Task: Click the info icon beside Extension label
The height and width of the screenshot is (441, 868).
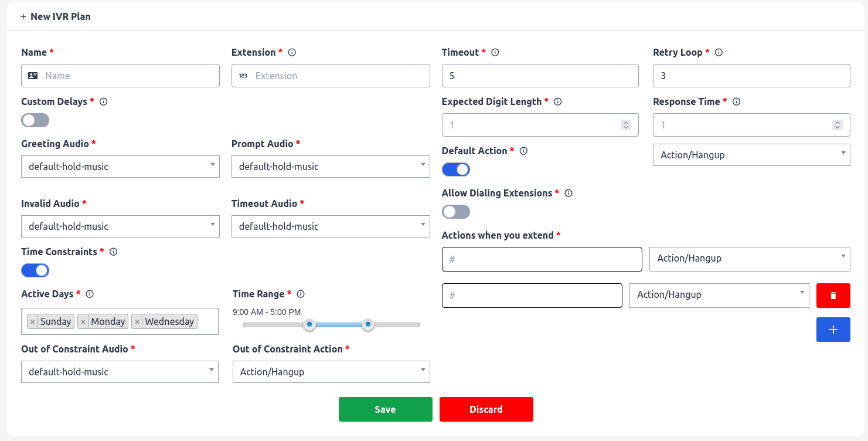Action: (x=292, y=52)
